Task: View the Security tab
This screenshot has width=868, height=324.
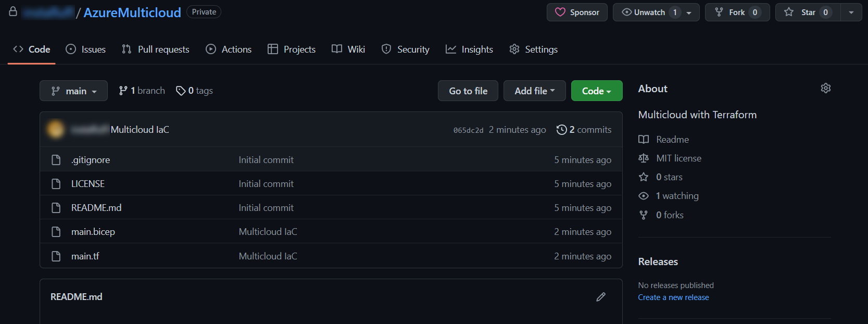Action: click(406, 49)
